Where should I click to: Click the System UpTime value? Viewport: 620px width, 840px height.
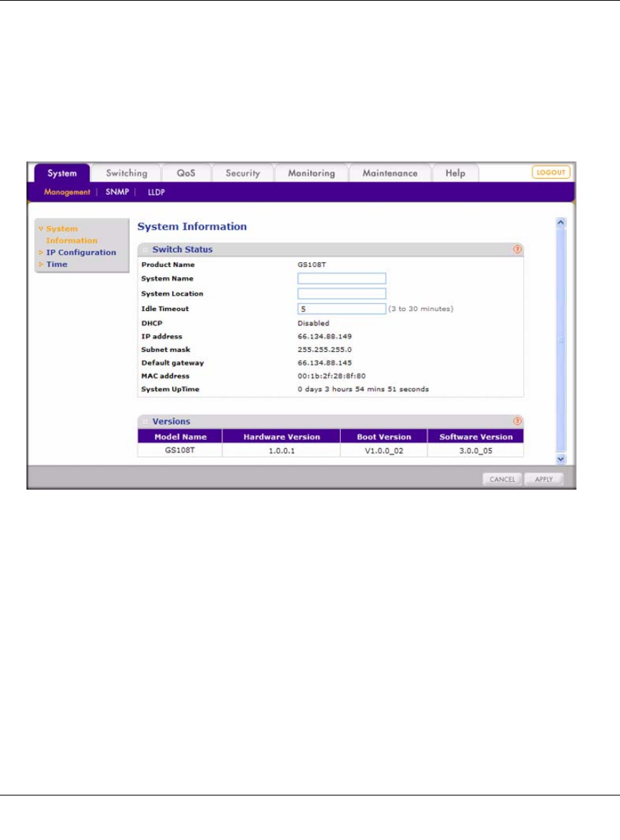coord(363,389)
